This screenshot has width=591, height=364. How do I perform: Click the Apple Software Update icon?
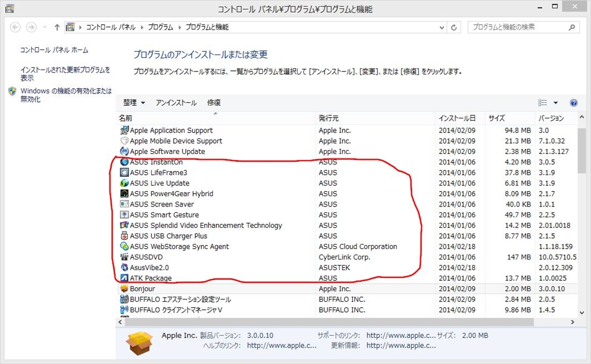coord(124,152)
